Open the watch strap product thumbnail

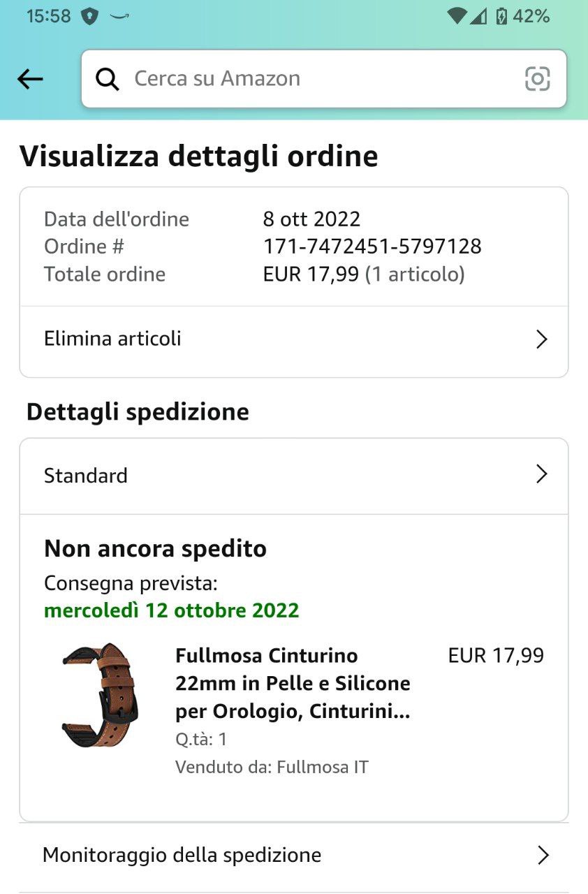[x=101, y=695]
